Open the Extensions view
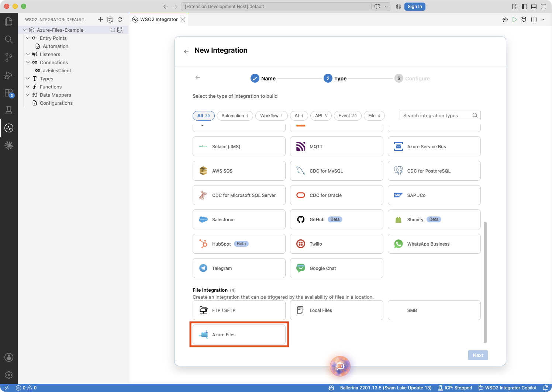Screen dimensions: 552x392 (x=9, y=93)
